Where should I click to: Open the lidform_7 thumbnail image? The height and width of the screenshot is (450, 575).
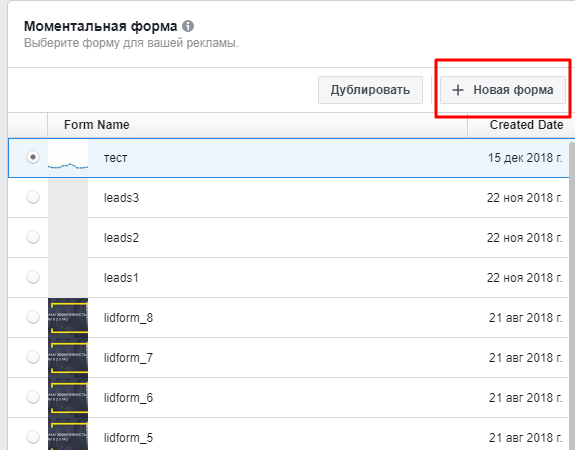[x=68, y=358]
